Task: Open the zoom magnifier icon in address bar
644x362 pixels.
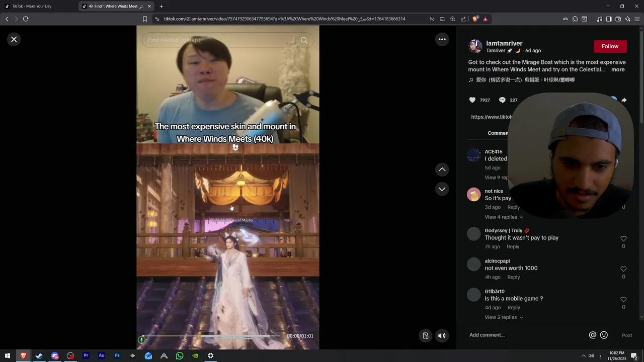Action: (453, 19)
